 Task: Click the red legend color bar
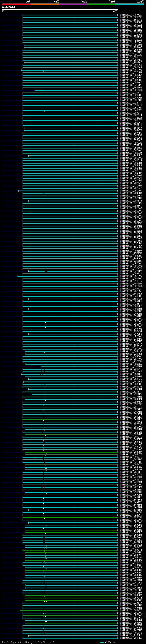point(16,4)
